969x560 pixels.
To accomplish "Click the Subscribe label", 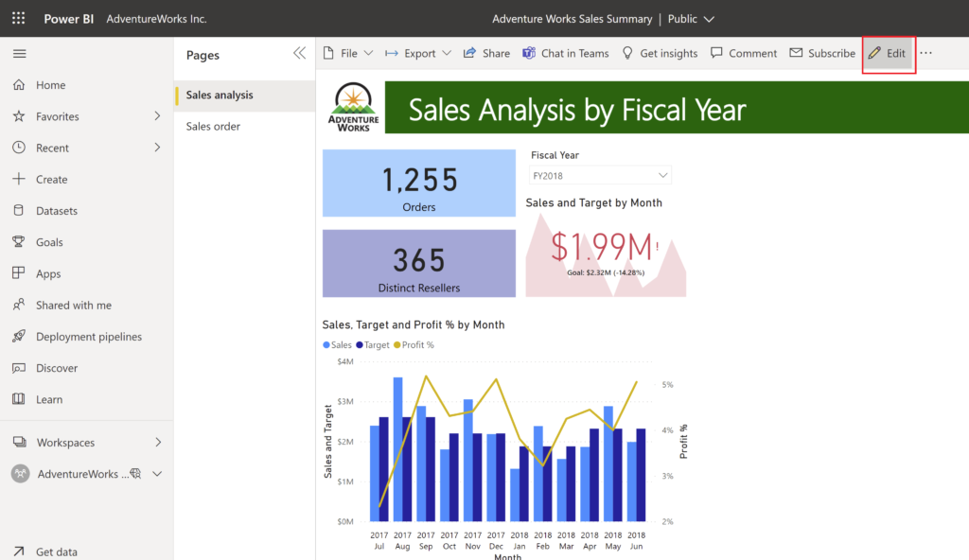I will click(x=832, y=53).
